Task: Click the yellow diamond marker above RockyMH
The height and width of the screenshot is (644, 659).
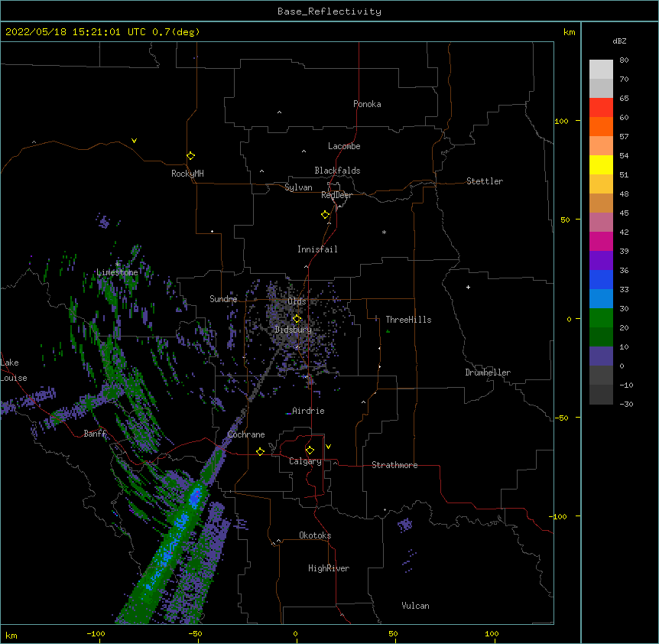Action: (191, 156)
